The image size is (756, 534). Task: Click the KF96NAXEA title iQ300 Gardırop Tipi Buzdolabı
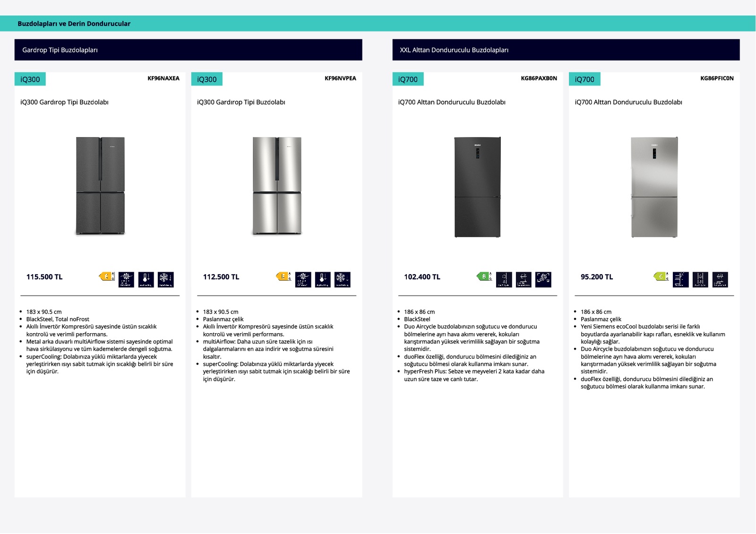tap(64, 102)
